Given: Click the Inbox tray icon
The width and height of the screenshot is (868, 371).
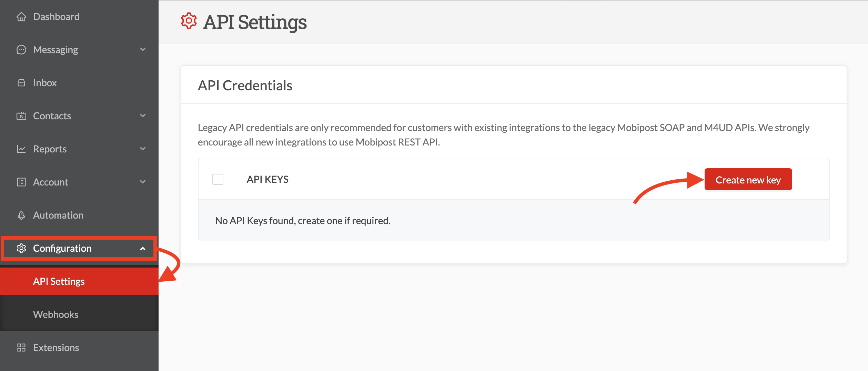Looking at the screenshot, I should pos(21,83).
